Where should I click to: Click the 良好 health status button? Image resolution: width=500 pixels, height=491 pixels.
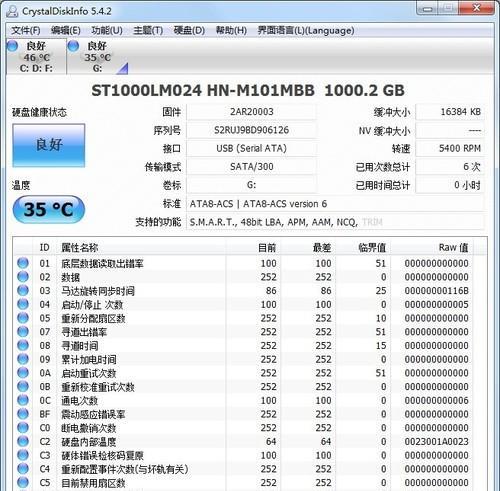pyautogui.click(x=49, y=145)
